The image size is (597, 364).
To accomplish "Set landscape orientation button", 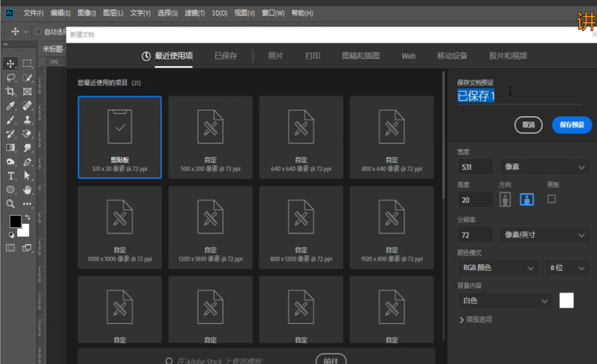I will coord(527,199).
